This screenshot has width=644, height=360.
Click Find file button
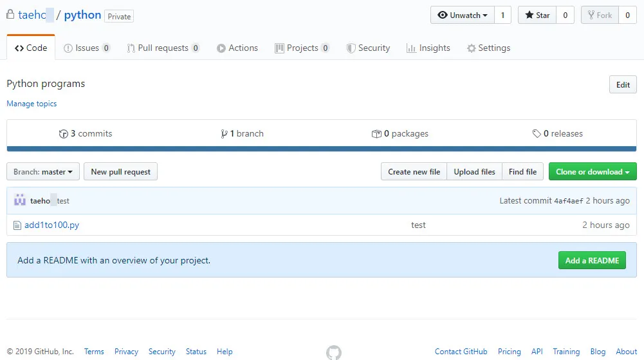tap(522, 171)
